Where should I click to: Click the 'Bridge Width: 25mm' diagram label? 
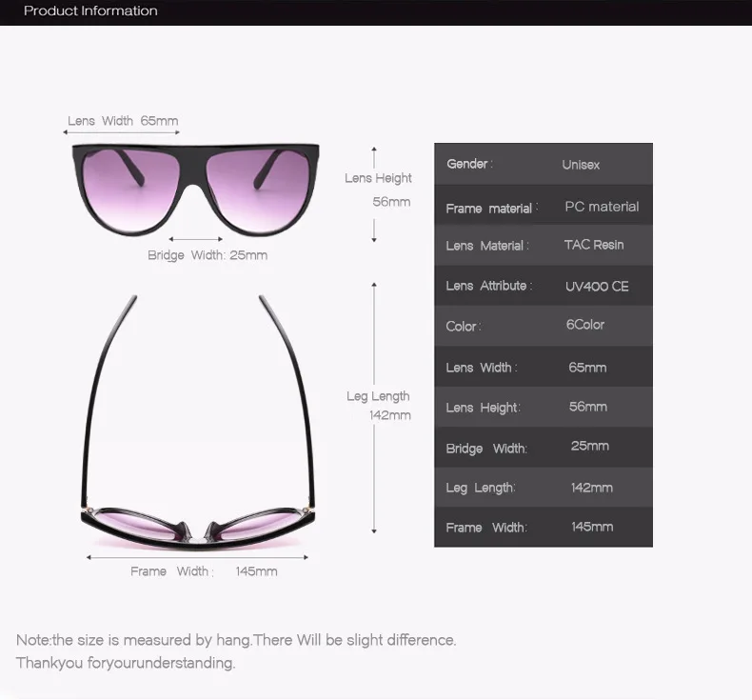208,255
